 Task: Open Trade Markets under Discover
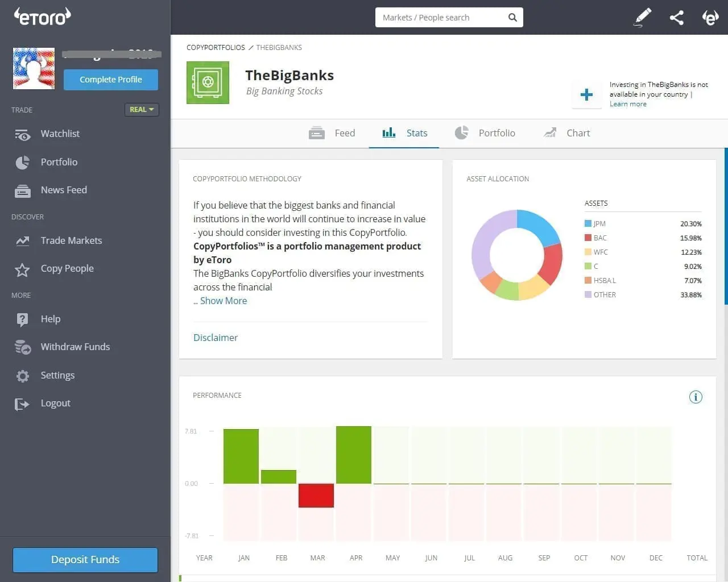coord(71,240)
